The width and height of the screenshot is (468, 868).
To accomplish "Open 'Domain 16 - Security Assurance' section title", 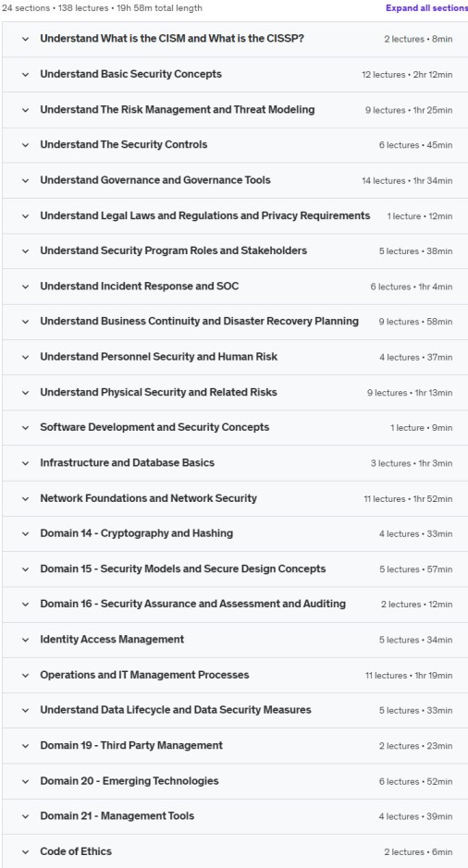I will [192, 604].
